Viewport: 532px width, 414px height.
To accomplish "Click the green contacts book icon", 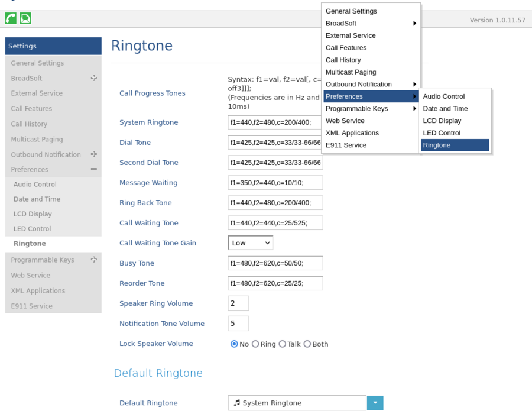I will (x=25, y=18).
